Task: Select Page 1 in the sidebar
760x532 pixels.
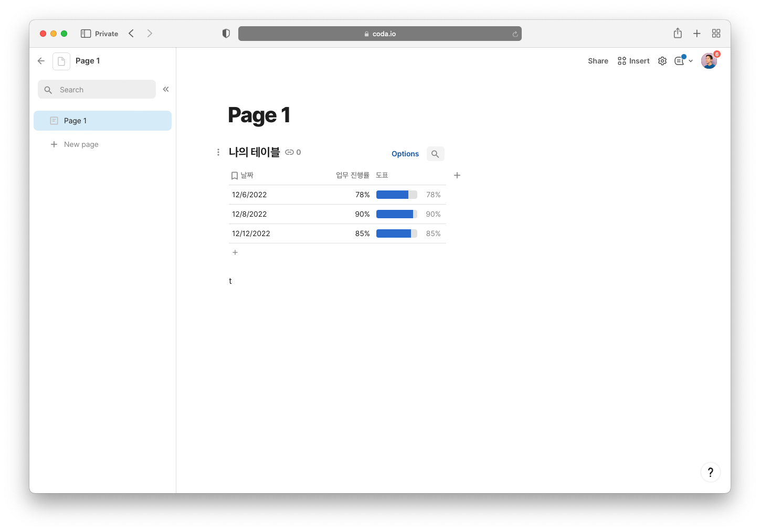Action: point(102,121)
